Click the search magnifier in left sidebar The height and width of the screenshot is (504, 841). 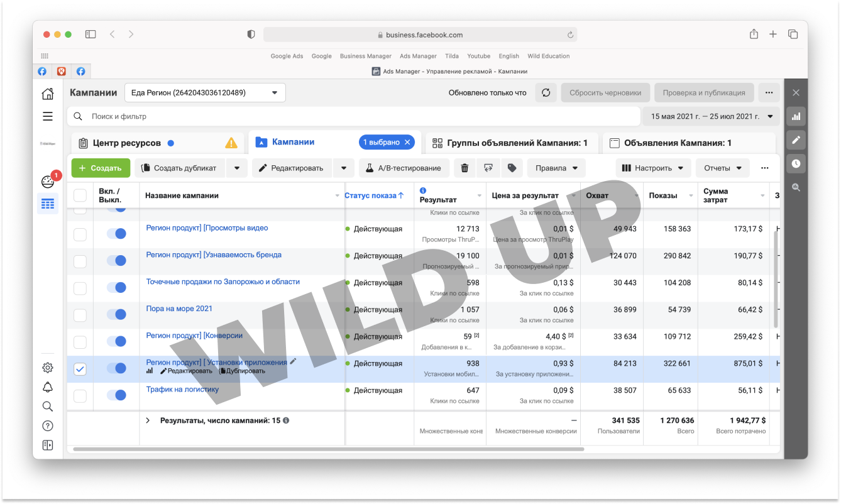click(x=48, y=407)
